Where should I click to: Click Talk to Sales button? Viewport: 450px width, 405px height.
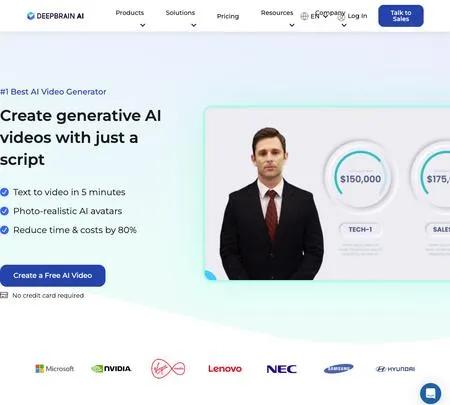click(x=401, y=16)
